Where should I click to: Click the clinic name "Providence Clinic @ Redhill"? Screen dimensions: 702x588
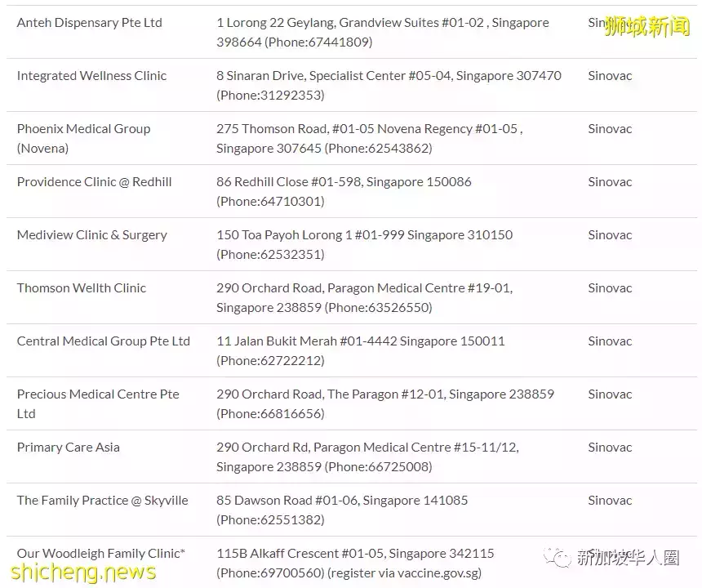click(x=95, y=182)
